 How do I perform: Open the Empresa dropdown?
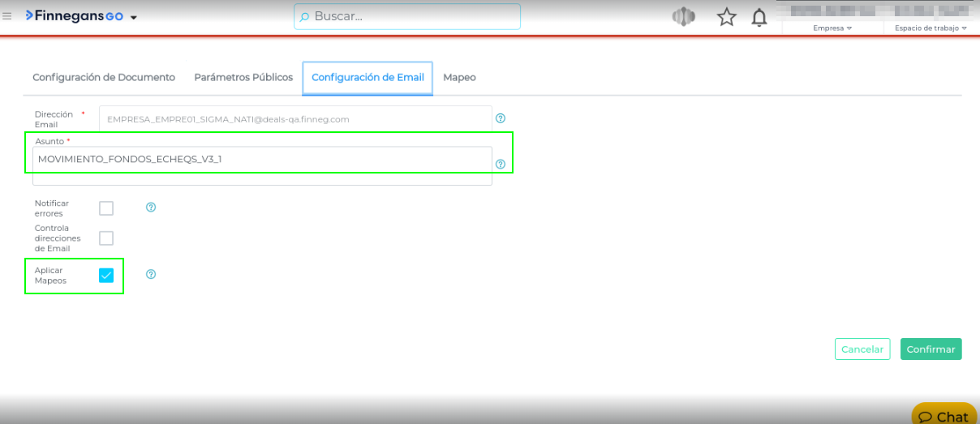(x=832, y=28)
